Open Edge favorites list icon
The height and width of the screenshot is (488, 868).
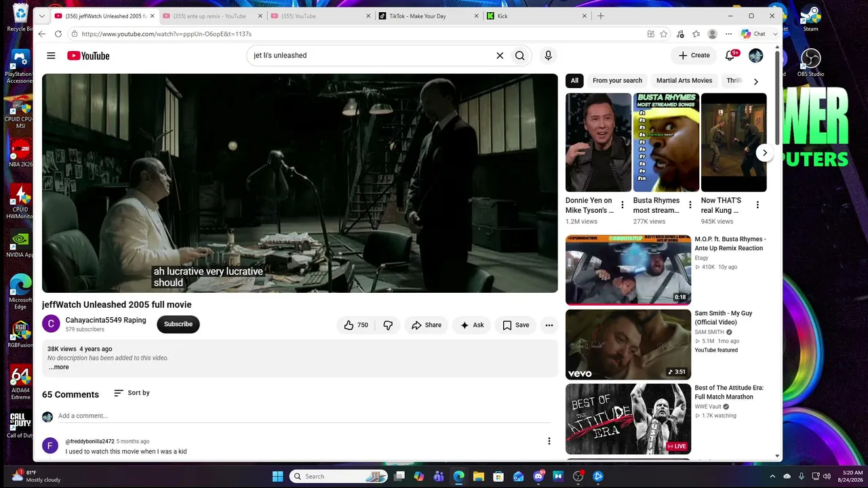click(x=696, y=34)
